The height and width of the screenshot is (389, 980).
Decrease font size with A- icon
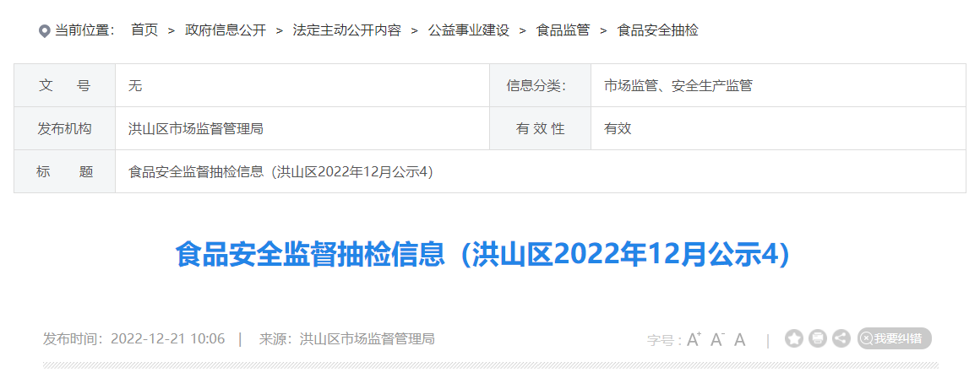tap(717, 339)
